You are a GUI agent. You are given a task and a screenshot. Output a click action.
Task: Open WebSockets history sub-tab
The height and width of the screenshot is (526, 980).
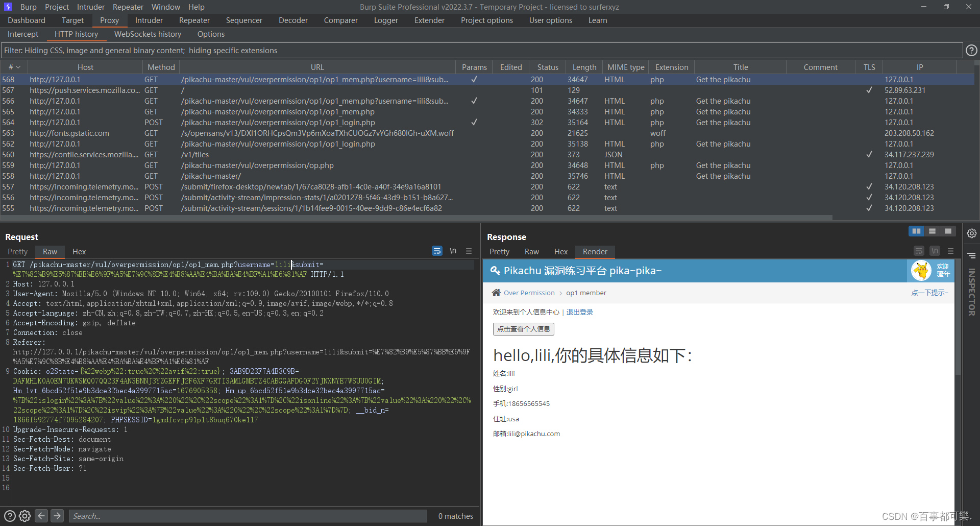[x=148, y=34]
